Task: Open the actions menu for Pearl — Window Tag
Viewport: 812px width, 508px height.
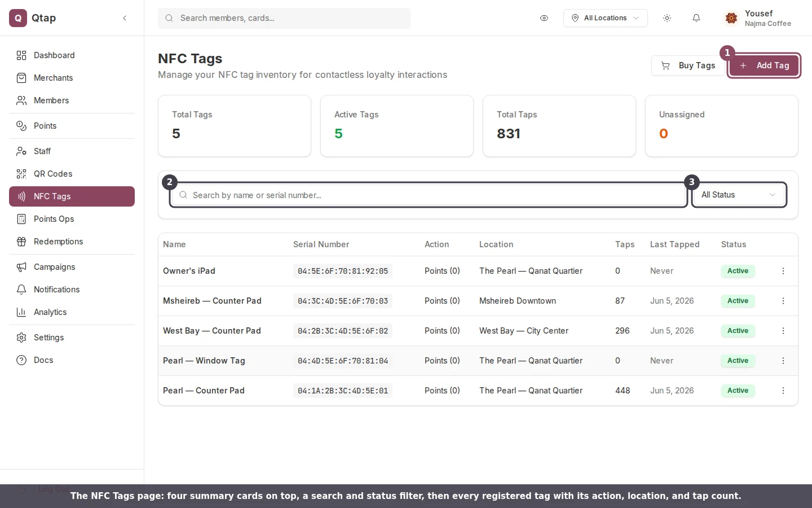Action: tap(783, 361)
